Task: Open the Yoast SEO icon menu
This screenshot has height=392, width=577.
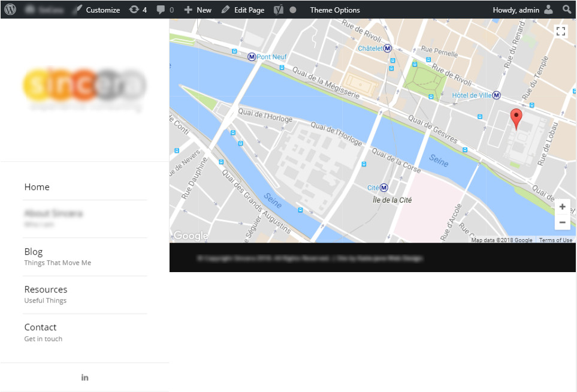Action: pos(279,10)
